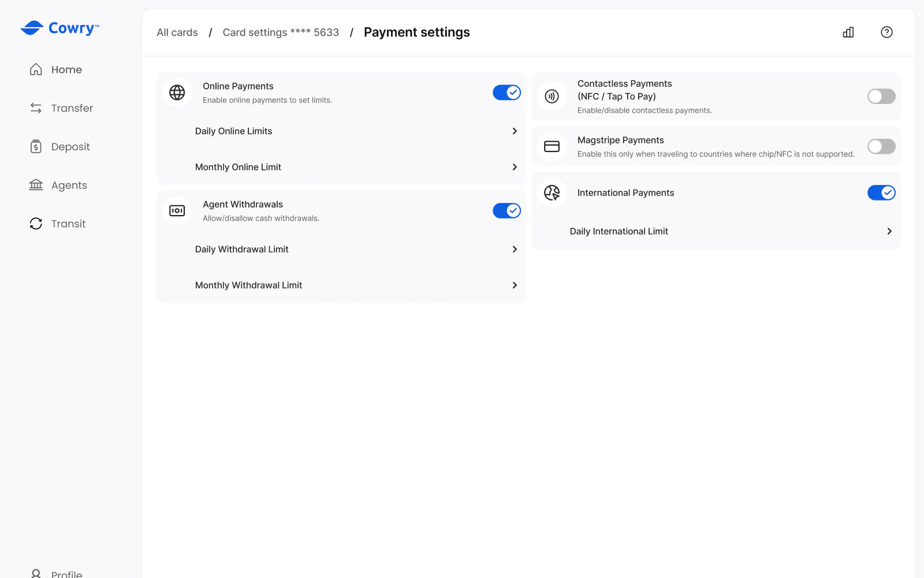Click the Transit refresh icon
924x578 pixels.
36,224
